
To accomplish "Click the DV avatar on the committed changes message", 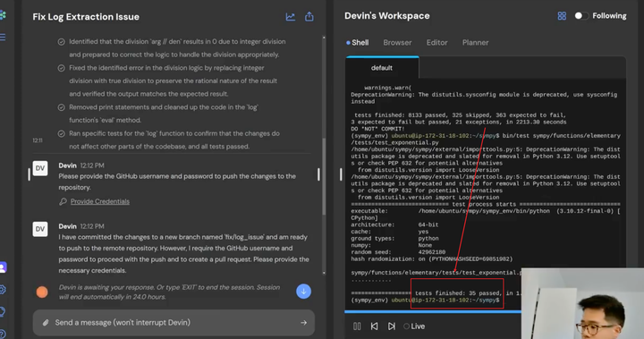I will pos(40,229).
